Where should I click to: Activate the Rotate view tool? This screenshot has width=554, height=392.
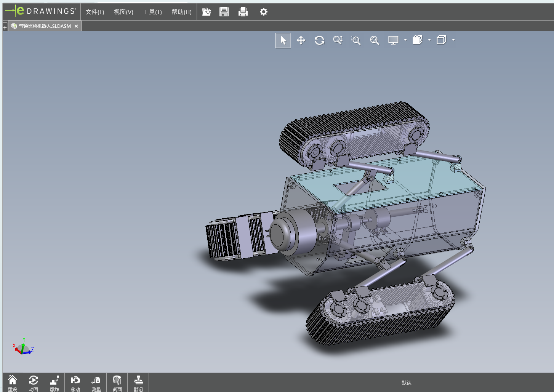click(319, 40)
